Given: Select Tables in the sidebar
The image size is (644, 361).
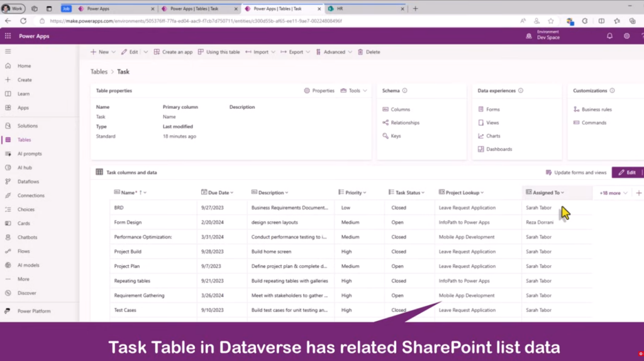Looking at the screenshot, I should [25, 140].
